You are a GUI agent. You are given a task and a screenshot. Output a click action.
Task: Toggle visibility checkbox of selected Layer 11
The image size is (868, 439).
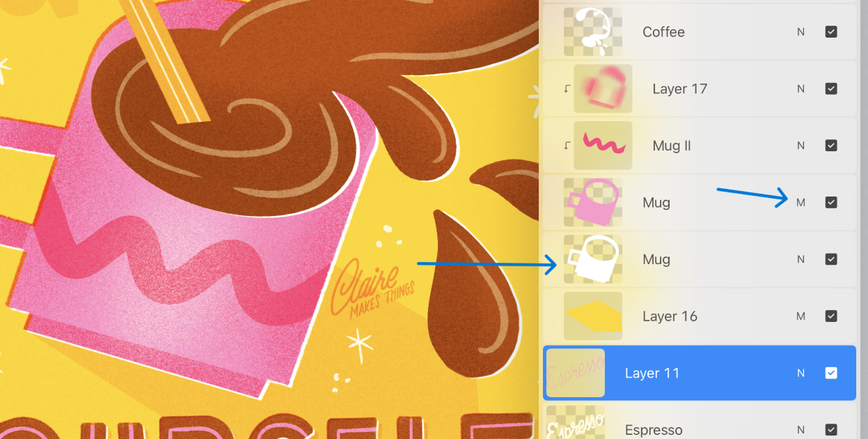831,373
